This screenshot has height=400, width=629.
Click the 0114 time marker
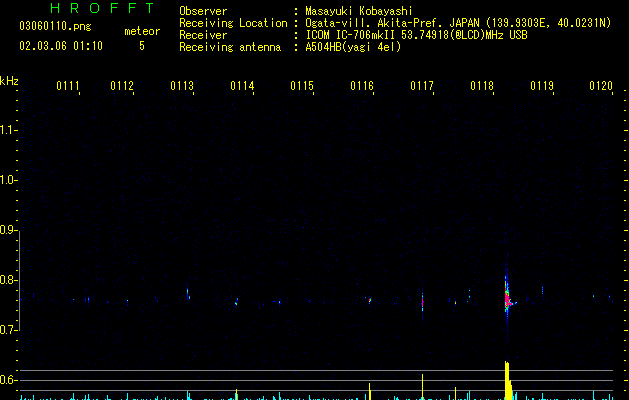242,86
